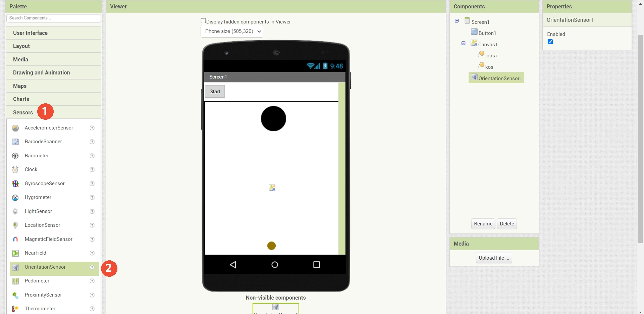
Task: Select Canvas1 in the component tree
Action: coord(488,44)
